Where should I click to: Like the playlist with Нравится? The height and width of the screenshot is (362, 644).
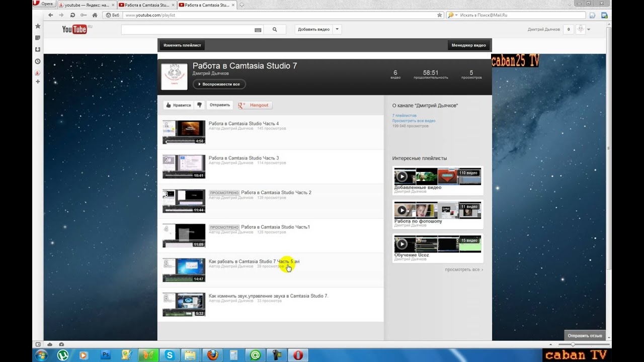[179, 105]
